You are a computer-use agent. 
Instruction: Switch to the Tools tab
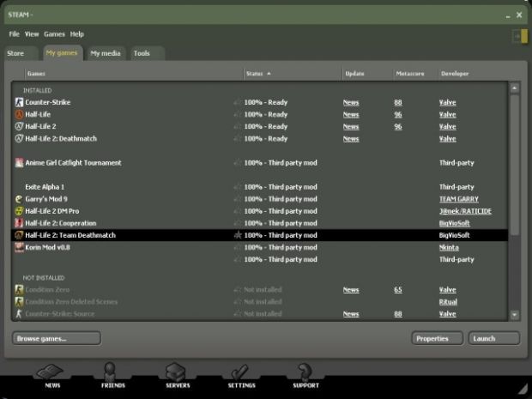[148, 53]
